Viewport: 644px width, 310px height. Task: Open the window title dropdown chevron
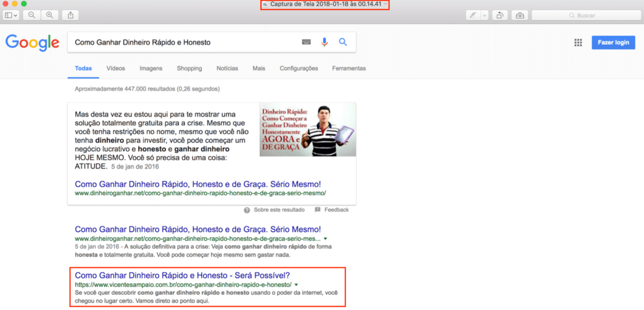(x=384, y=4)
